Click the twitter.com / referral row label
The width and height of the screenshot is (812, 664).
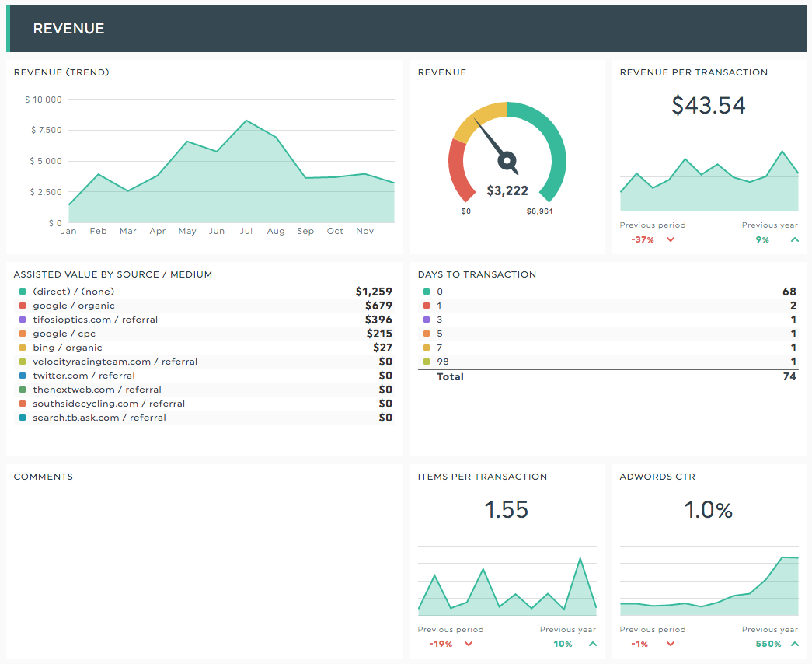point(84,376)
